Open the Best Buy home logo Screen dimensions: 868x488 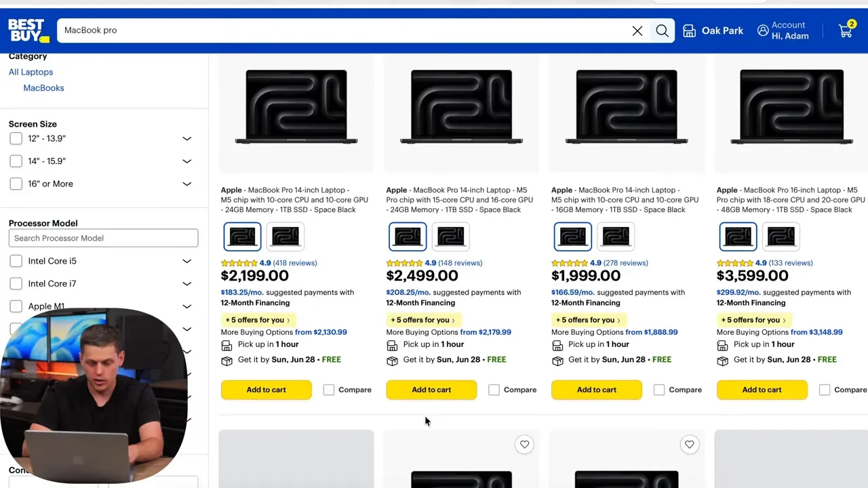point(28,30)
